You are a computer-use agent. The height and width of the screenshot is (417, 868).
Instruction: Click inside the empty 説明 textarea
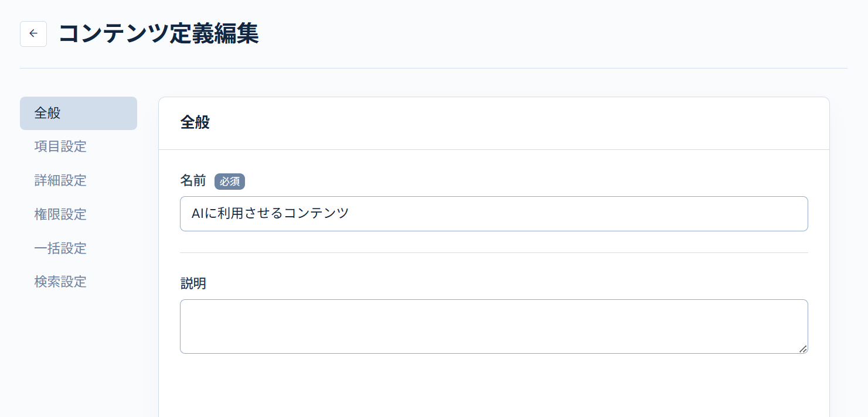(x=493, y=326)
